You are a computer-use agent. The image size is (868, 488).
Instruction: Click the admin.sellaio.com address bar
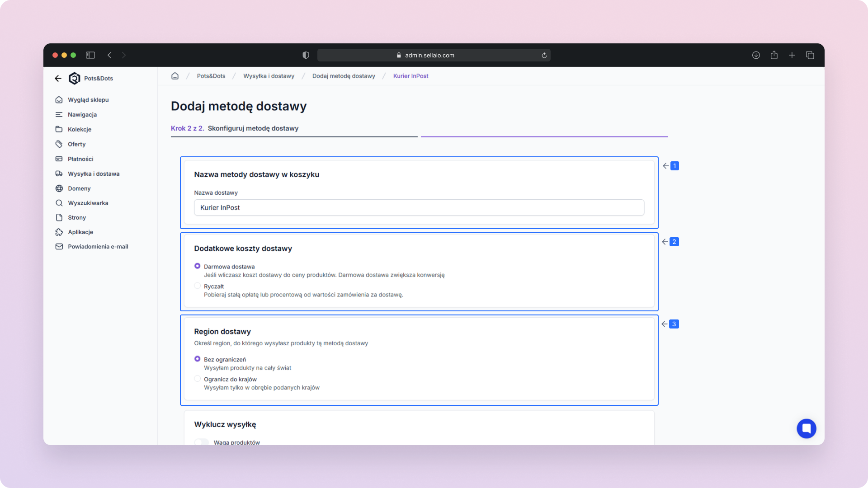(x=429, y=55)
